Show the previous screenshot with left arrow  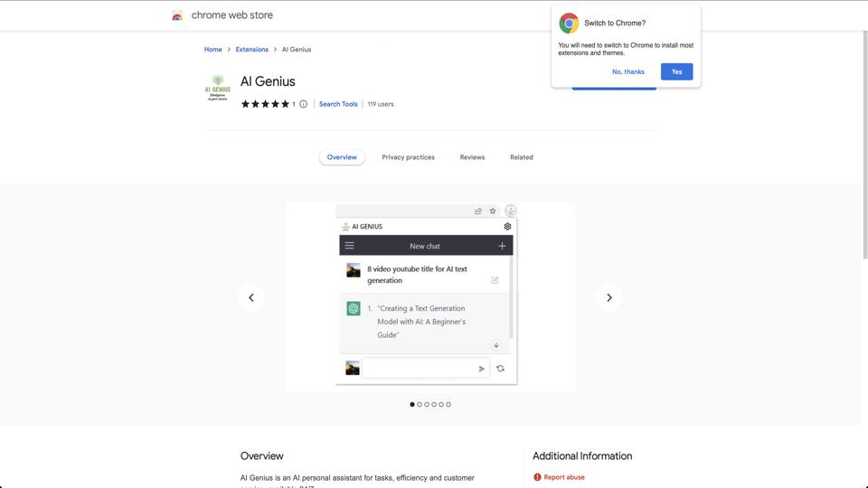251,297
